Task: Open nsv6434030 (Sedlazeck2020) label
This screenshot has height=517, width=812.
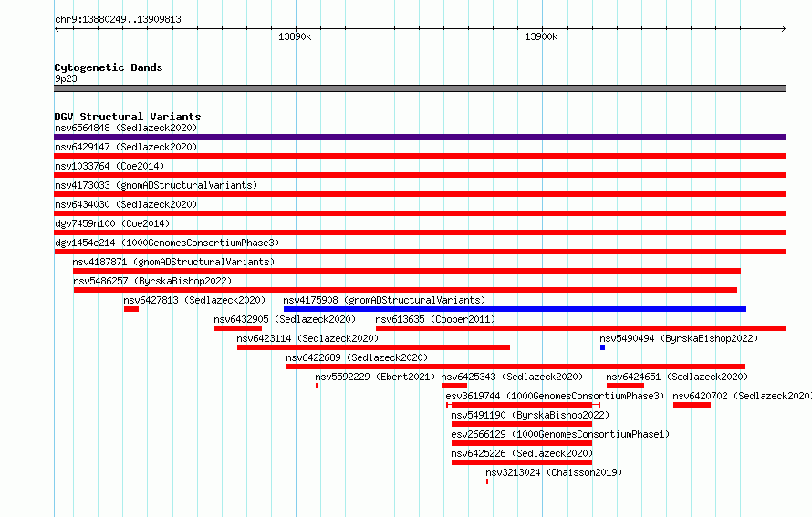Action: [126, 204]
